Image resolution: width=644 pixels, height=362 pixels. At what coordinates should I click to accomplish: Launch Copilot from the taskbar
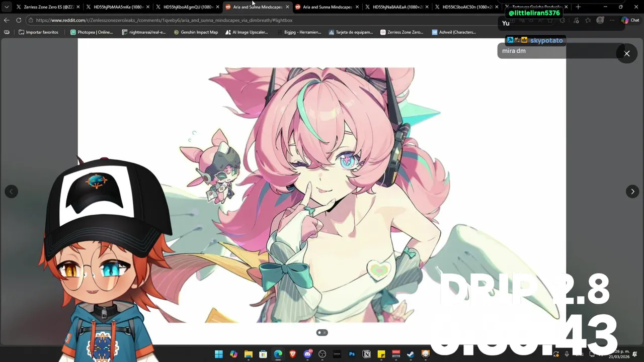pyautogui.click(x=233, y=354)
